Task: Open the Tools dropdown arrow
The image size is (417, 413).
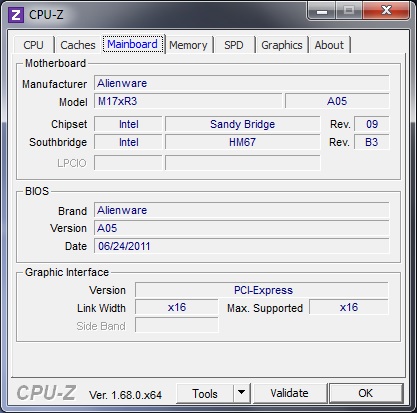Action: (242, 393)
